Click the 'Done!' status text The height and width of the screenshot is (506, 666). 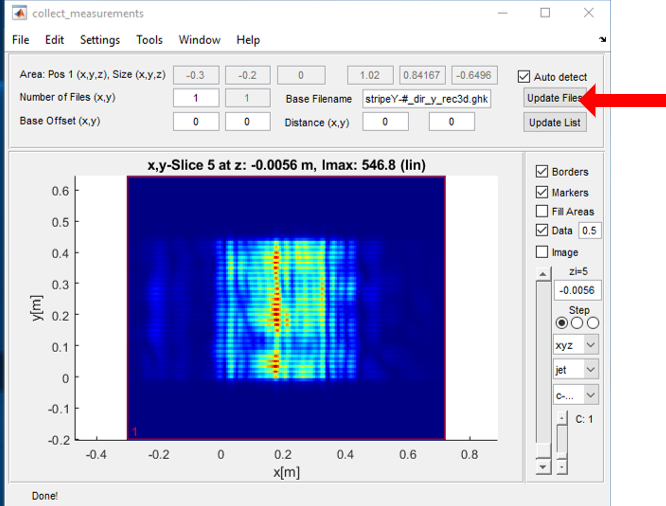click(x=45, y=496)
